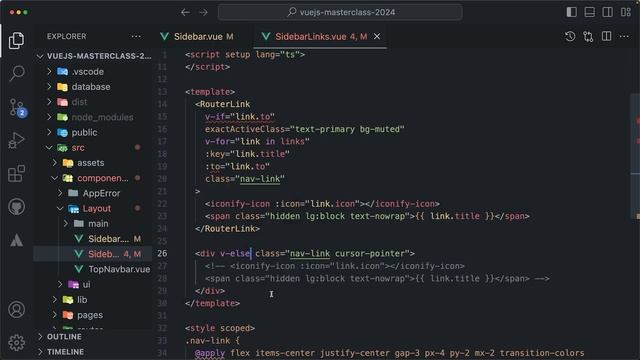Go forward with the right arrow
This screenshot has width=640, height=360.
pyautogui.click(x=203, y=12)
